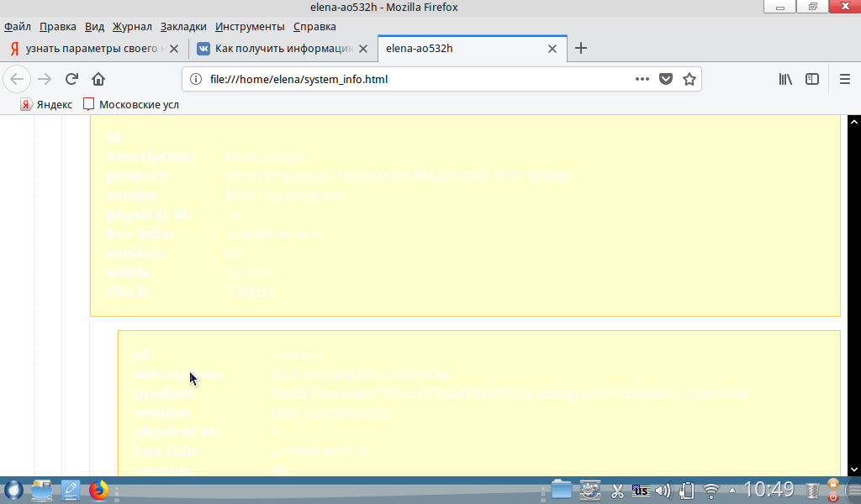Switch keyboard layout via US flag
861x504 pixels.
640,491
